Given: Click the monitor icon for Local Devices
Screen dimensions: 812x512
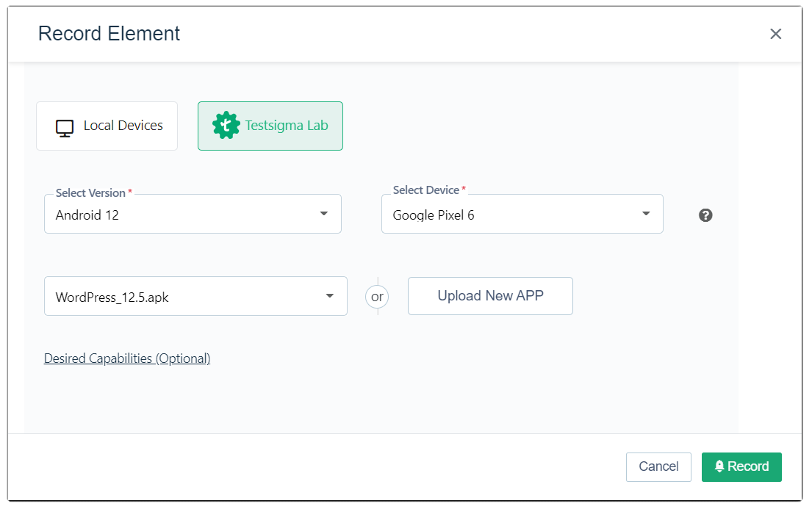Looking at the screenshot, I should tap(65, 128).
